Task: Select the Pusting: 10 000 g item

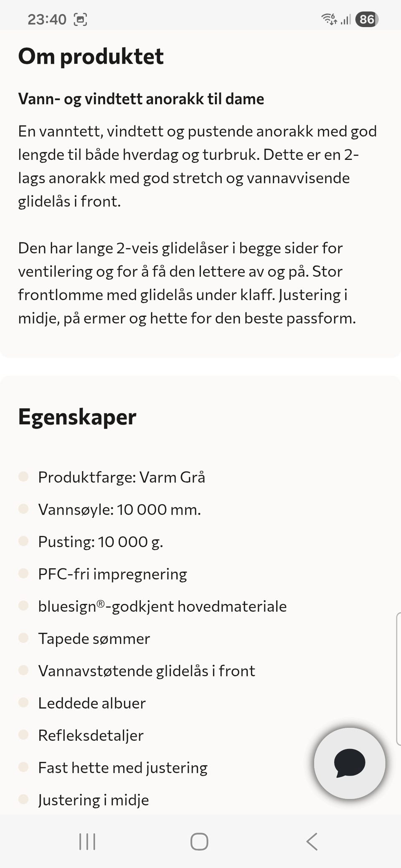Action: tap(101, 542)
